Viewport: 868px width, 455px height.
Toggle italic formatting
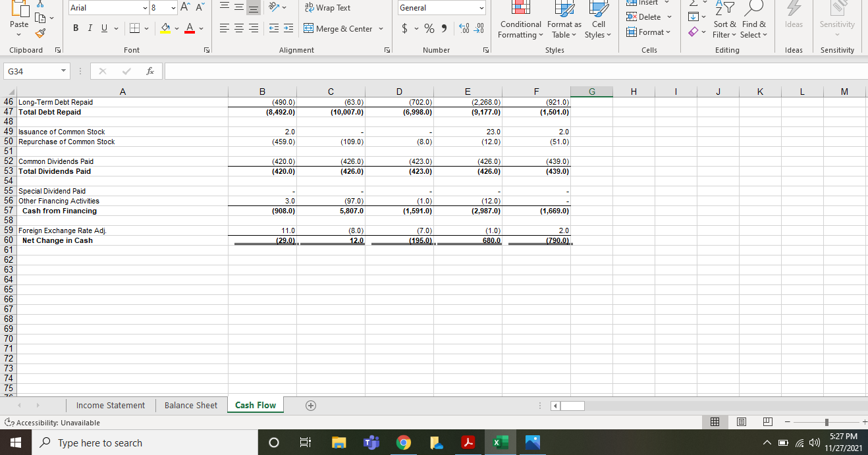[x=90, y=28]
